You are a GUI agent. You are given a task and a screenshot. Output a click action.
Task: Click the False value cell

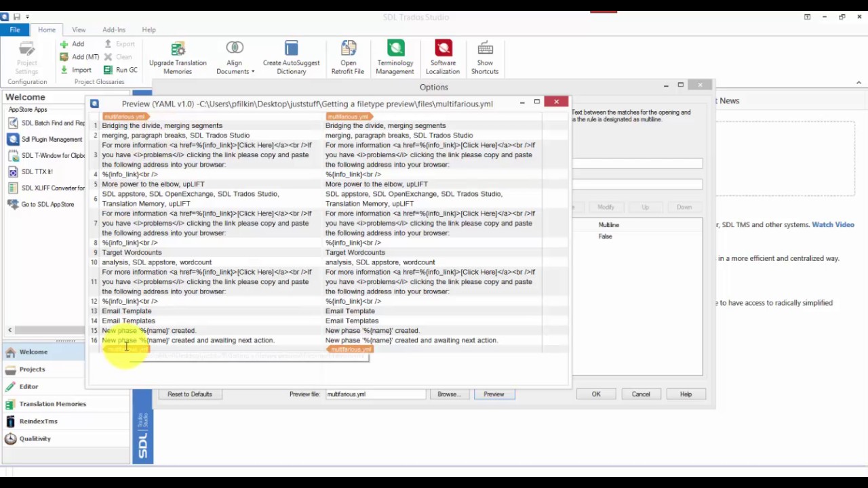pos(605,237)
